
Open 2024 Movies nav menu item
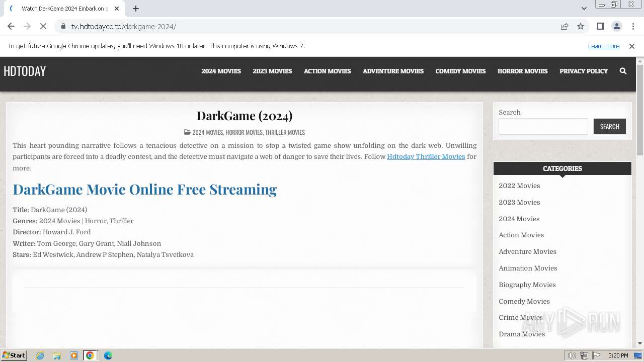(221, 71)
